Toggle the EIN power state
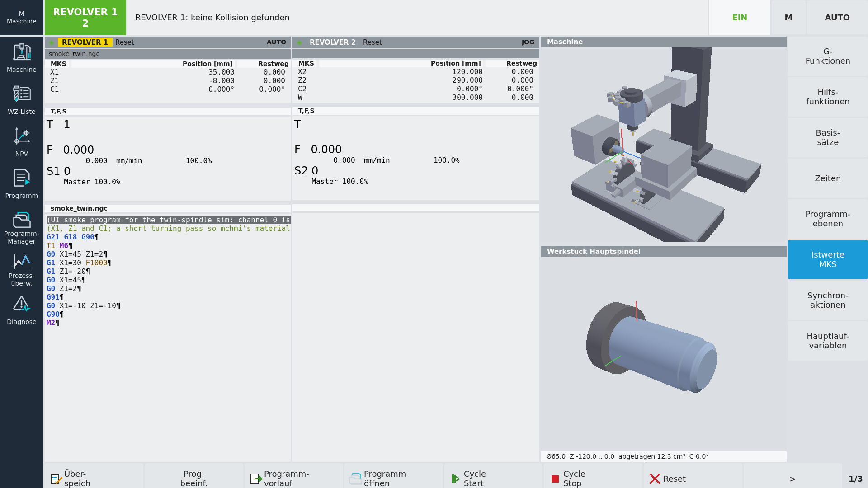 pyautogui.click(x=740, y=18)
